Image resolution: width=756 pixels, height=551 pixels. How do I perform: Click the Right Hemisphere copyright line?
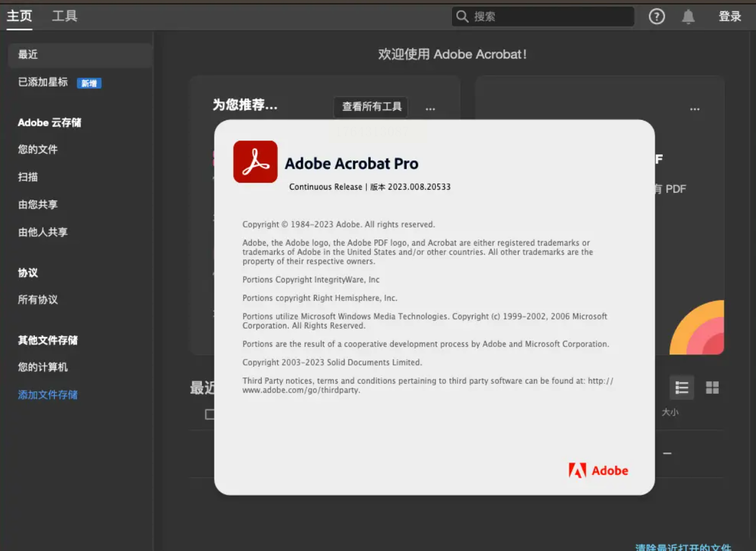coord(320,298)
